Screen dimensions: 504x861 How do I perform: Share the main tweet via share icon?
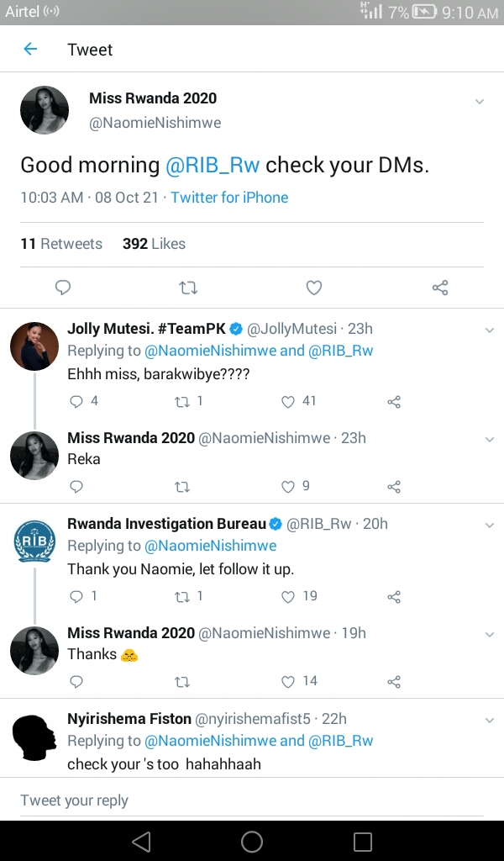(x=440, y=288)
